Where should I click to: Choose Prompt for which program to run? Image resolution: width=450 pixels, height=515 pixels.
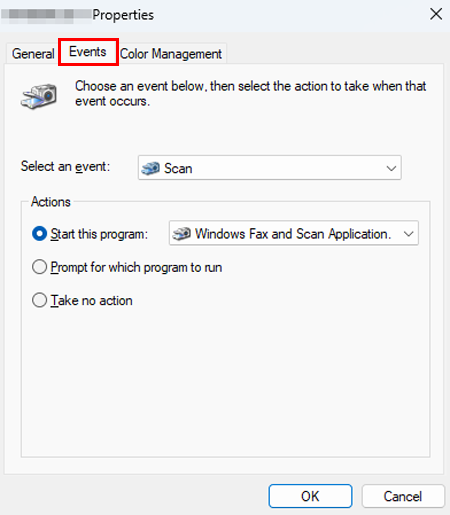[x=39, y=267]
